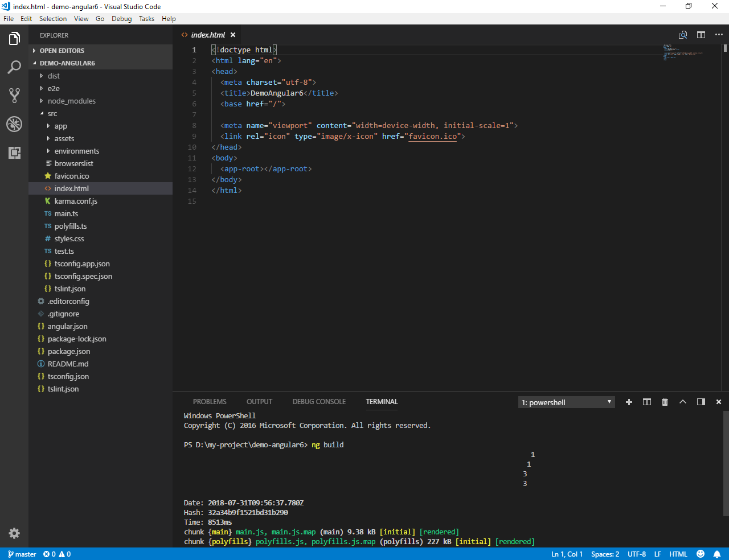Screen dimensions: 729x560
Task: Open the Go menu
Action: [100, 19]
